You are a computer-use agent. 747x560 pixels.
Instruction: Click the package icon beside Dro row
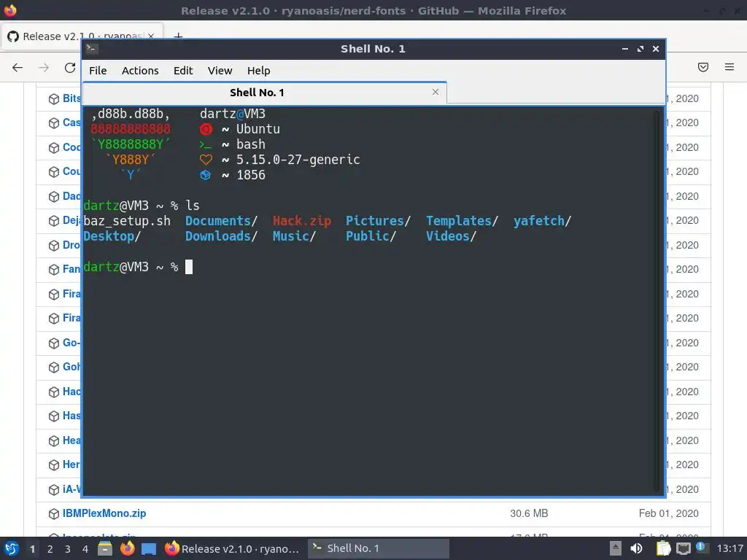(54, 246)
